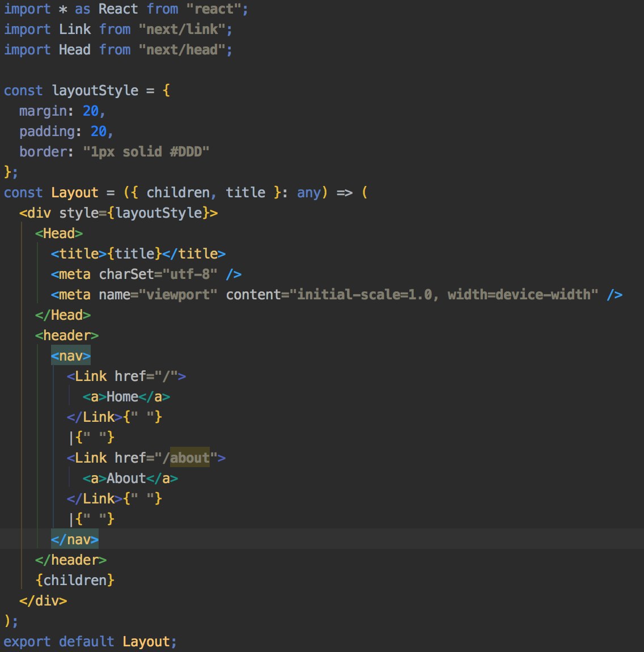
Task: Click the Home anchor text
Action: [x=122, y=396]
